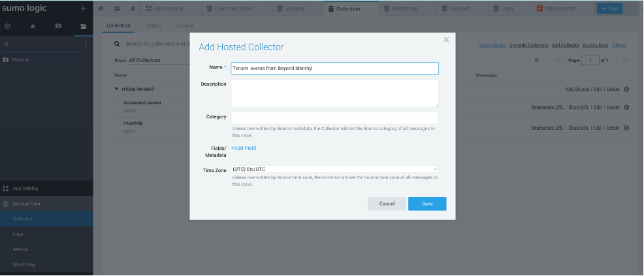This screenshot has height=276, width=644.
Task: Click the +Add Field link
Action: click(x=244, y=148)
